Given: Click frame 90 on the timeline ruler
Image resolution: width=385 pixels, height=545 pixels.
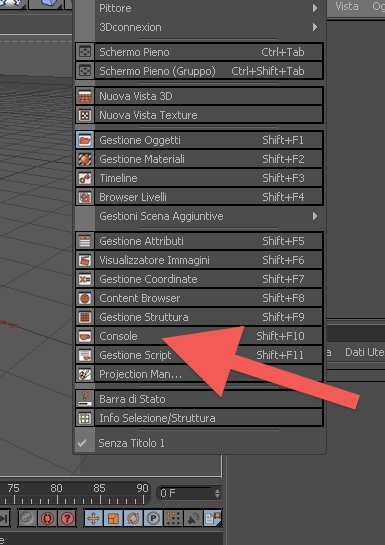Looking at the screenshot, I should (142, 488).
